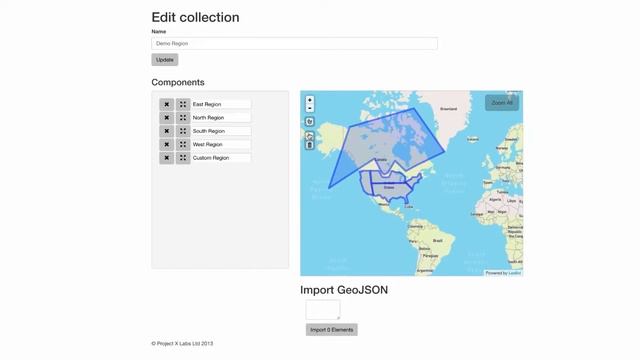Viewport: 640px width, 360px height.
Task: Zoom map to South Region extent
Action: coord(183,131)
